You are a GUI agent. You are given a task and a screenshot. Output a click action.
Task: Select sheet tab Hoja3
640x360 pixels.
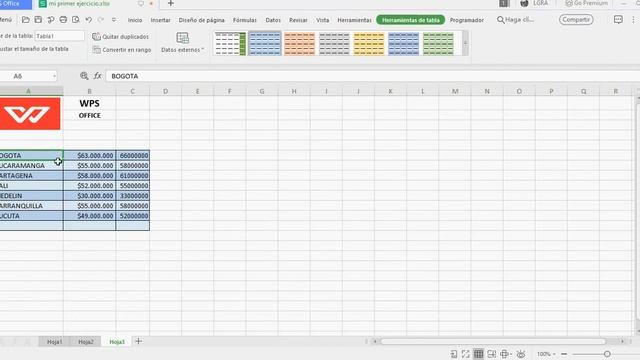tap(117, 342)
